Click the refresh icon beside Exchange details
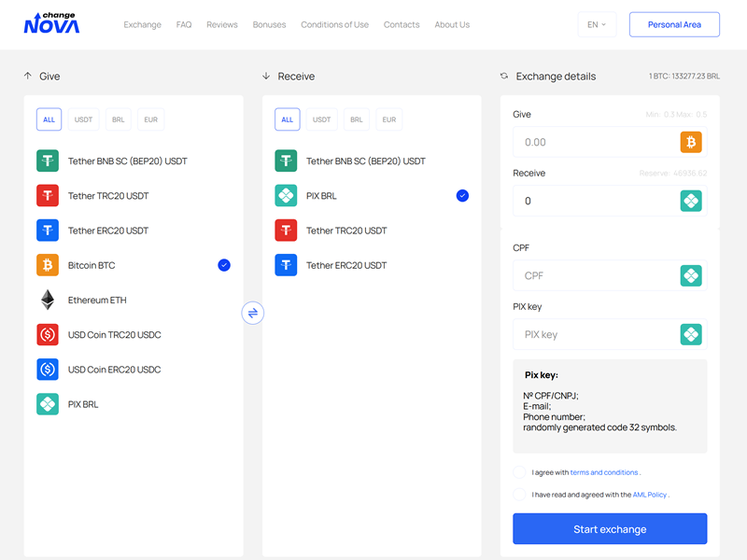The image size is (747, 560). 504,77
